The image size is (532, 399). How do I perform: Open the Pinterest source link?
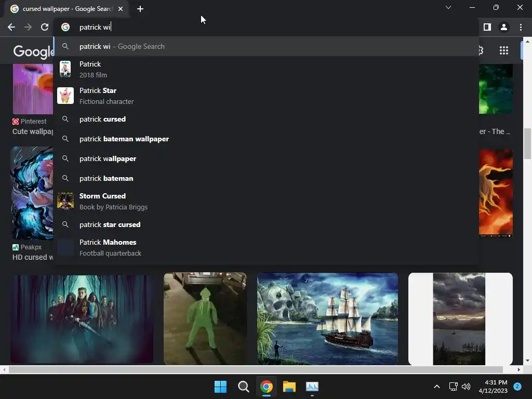pos(30,122)
